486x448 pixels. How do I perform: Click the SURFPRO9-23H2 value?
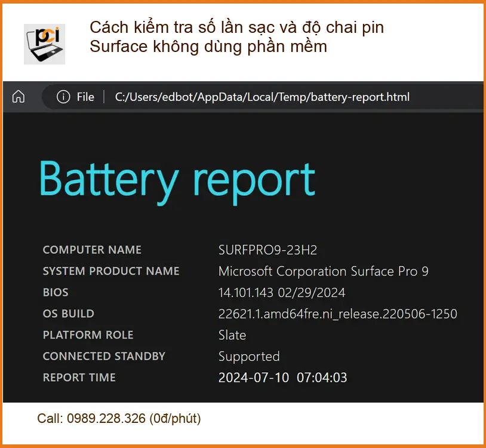coord(268,250)
